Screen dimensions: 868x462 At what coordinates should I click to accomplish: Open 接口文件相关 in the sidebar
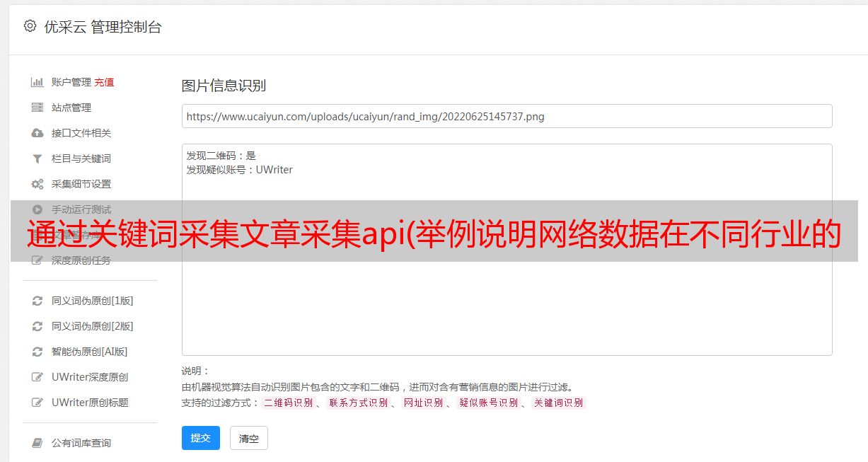(81, 133)
